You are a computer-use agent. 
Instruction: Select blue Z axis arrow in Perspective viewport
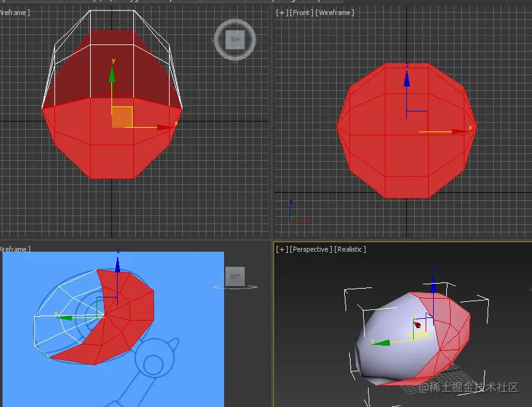(x=433, y=284)
